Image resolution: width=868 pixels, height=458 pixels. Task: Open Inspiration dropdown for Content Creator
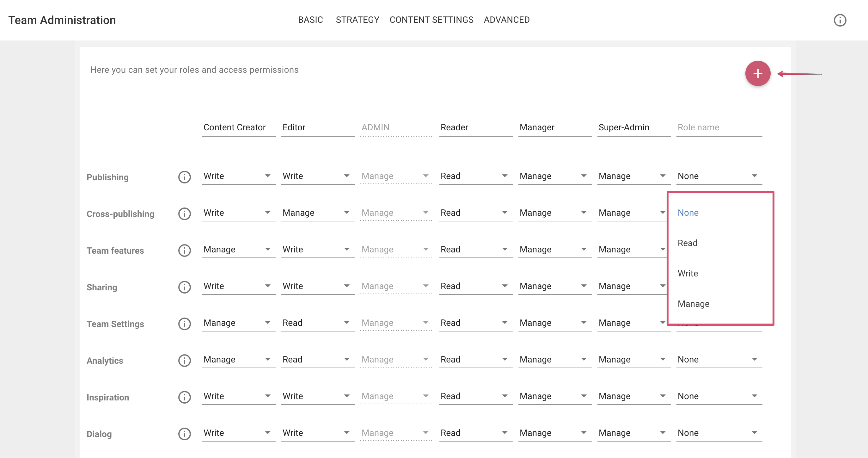[239, 396]
